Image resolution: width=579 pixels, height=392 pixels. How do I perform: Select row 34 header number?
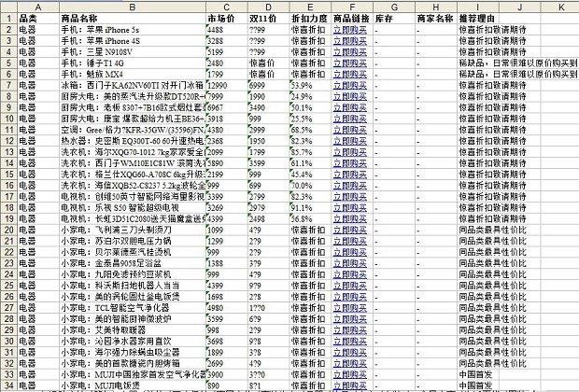(x=8, y=385)
